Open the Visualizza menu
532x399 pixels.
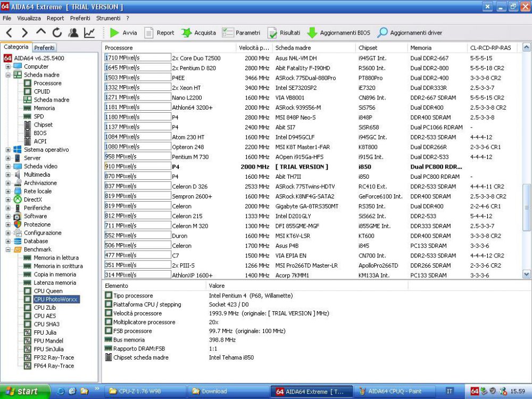[x=29, y=18]
